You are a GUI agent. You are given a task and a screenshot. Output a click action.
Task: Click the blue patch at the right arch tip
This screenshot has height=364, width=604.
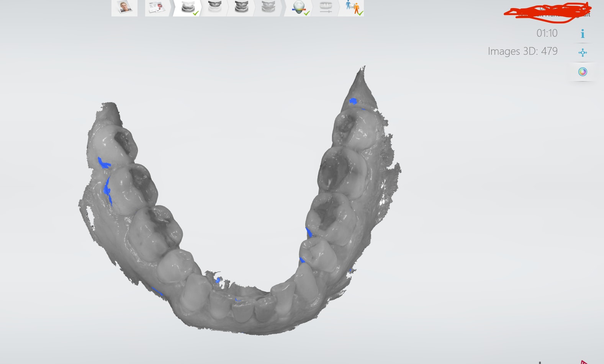pos(353,101)
